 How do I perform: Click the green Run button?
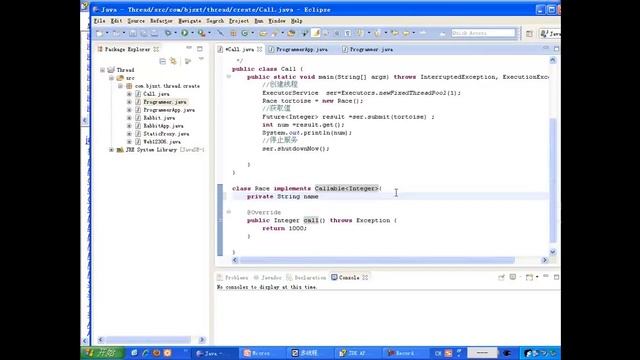pyautogui.click(x=184, y=33)
